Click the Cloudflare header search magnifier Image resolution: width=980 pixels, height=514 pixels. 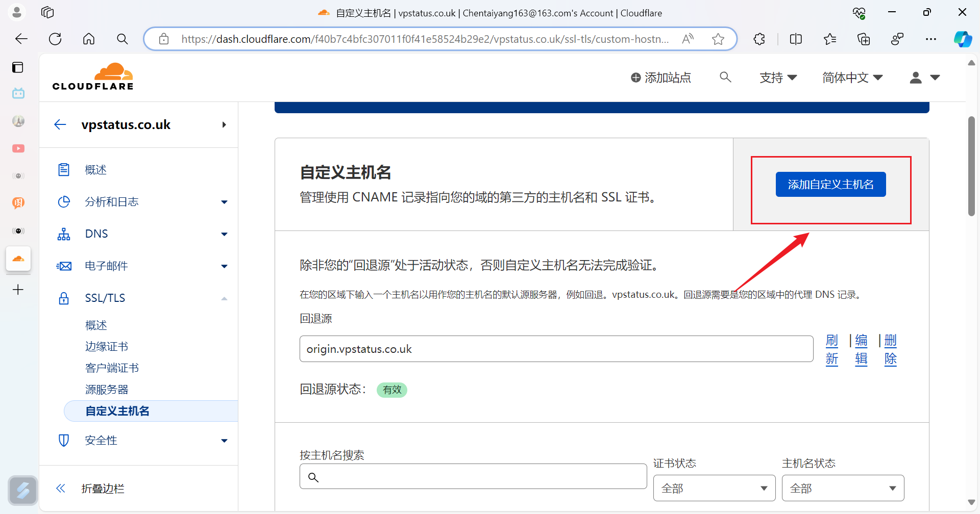pos(725,77)
